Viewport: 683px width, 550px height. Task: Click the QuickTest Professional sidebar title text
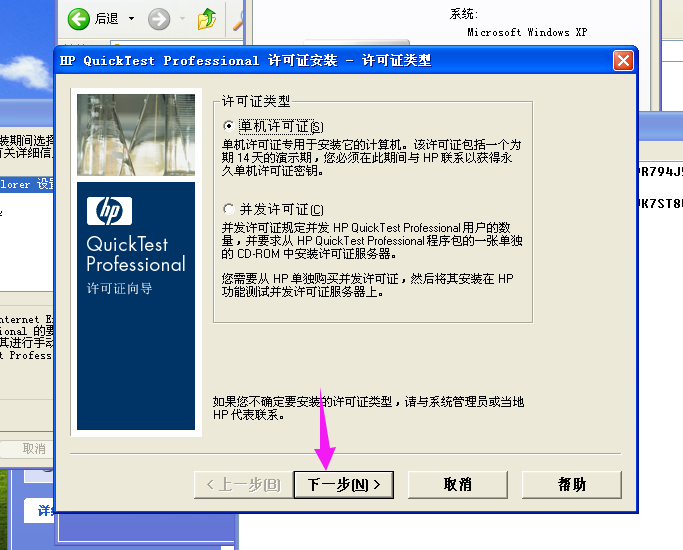coord(136,254)
